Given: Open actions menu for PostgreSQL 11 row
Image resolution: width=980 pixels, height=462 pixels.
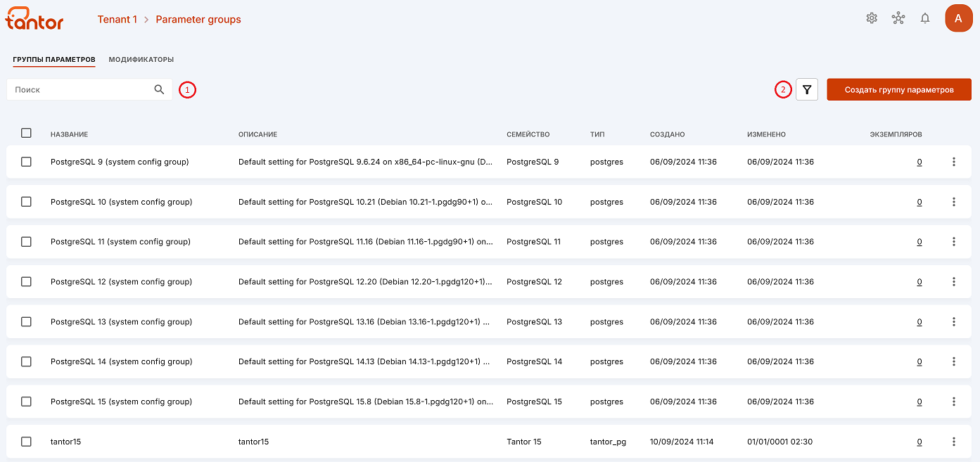Looking at the screenshot, I should coord(954,242).
